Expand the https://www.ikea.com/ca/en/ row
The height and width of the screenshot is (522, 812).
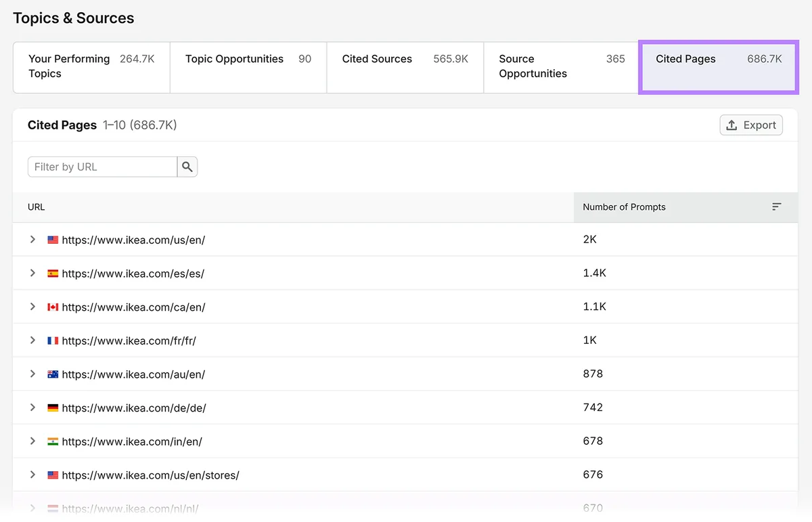[32, 307]
